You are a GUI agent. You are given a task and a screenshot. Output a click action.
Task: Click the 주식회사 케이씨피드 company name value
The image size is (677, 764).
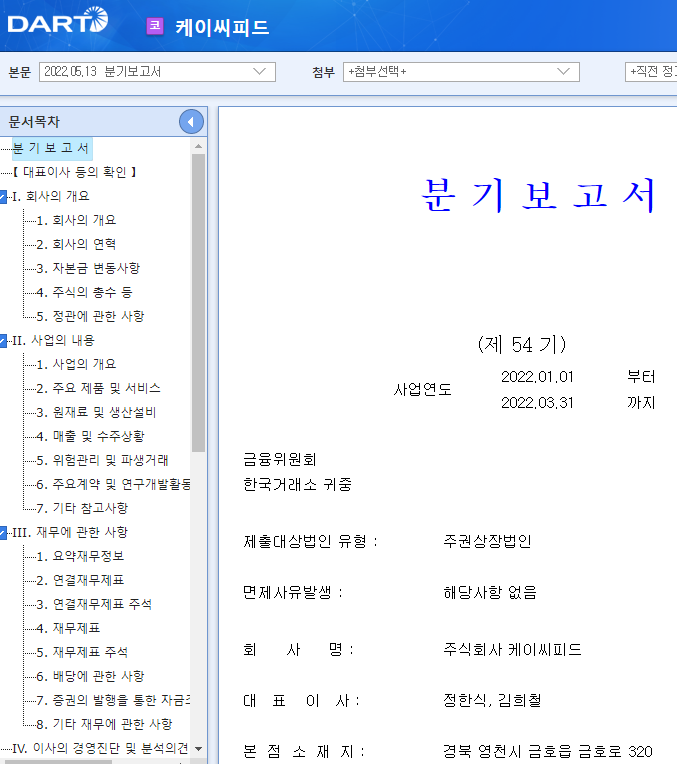[512, 649]
